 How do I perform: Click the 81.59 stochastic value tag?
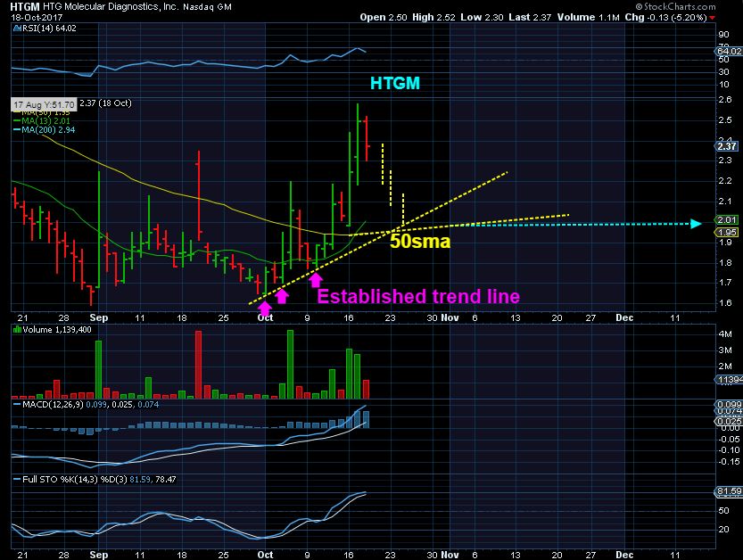(729, 491)
